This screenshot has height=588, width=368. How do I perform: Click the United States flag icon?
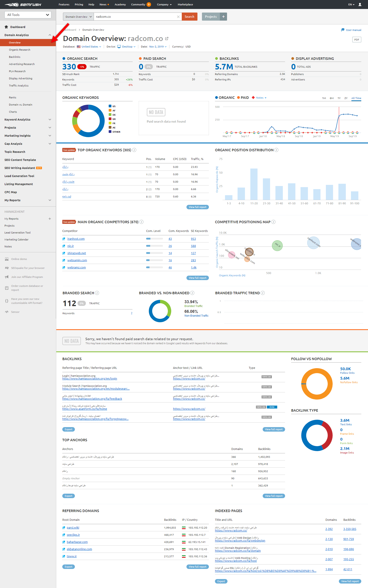click(79, 46)
